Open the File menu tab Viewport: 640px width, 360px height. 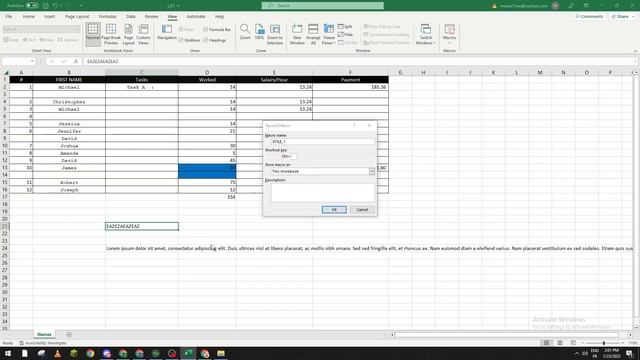pos(9,17)
